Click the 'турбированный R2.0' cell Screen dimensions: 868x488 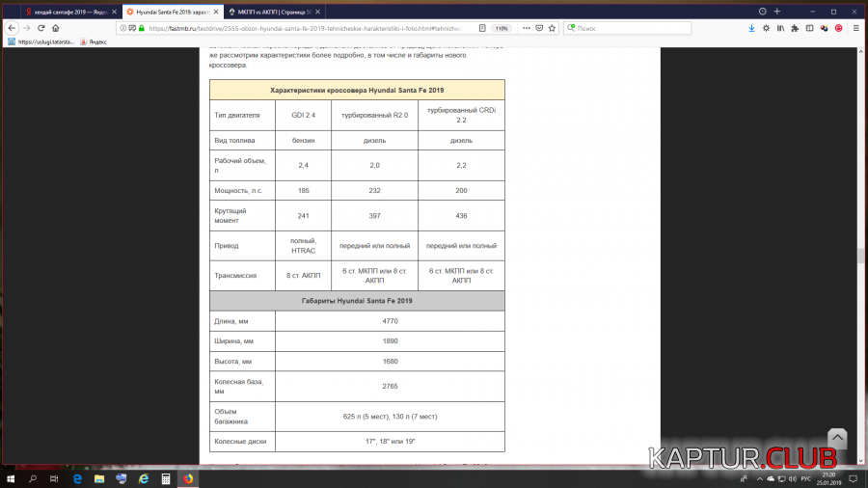click(375, 115)
